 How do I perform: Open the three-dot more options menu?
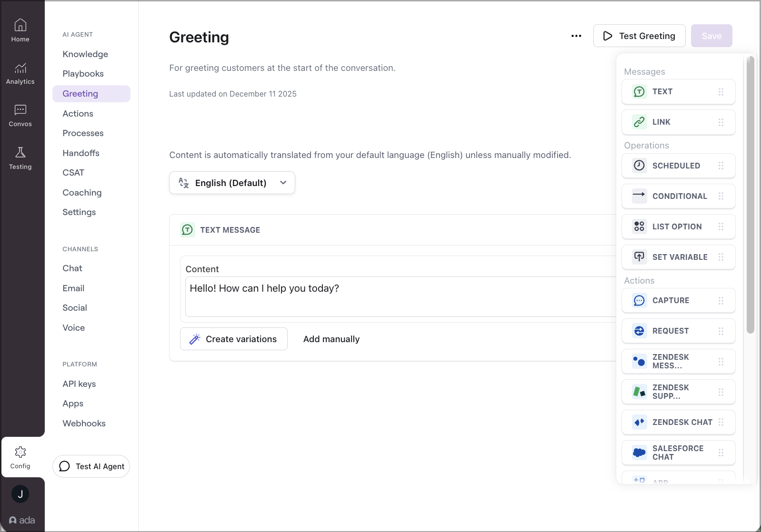(x=576, y=36)
